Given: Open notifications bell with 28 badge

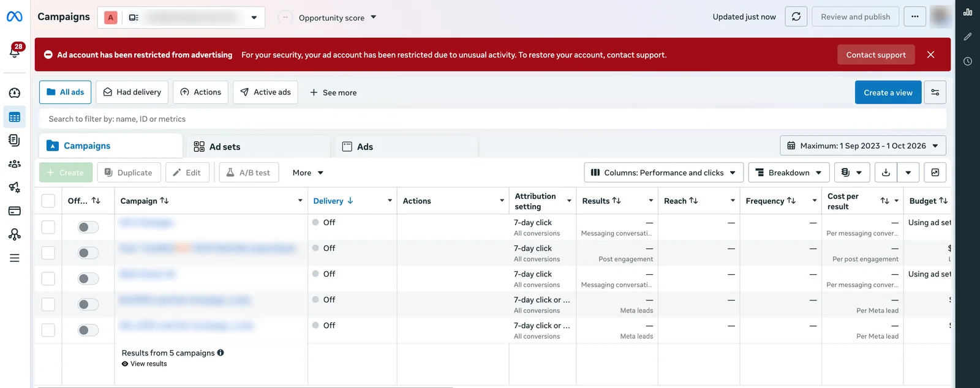Looking at the screenshot, I should (15, 51).
